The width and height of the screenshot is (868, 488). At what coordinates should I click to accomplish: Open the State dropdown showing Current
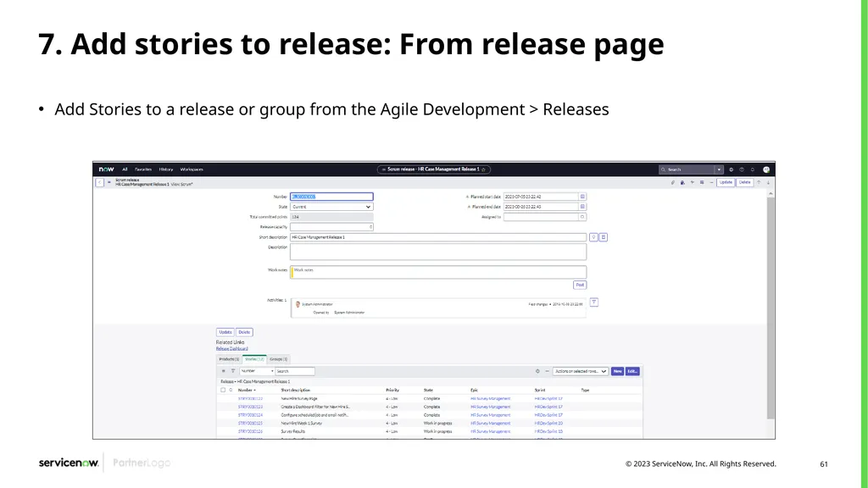pos(331,207)
